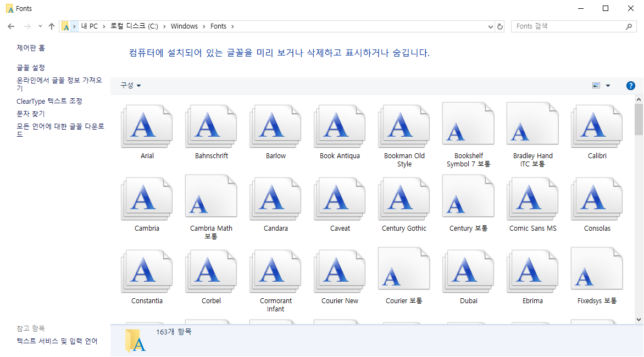Click the Fonts breadcrumb segment
Screen dimensions: 644x357
click(x=218, y=26)
